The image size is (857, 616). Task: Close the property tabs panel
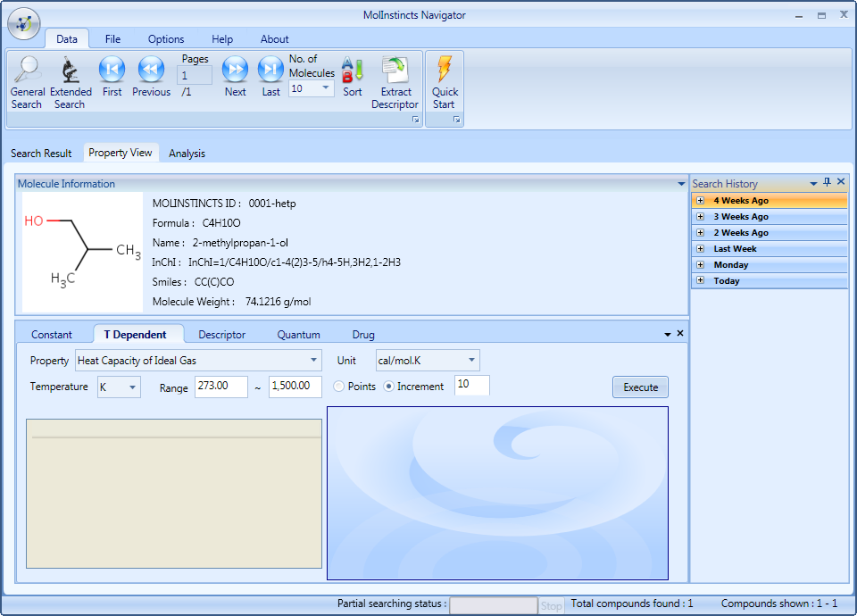coord(680,333)
